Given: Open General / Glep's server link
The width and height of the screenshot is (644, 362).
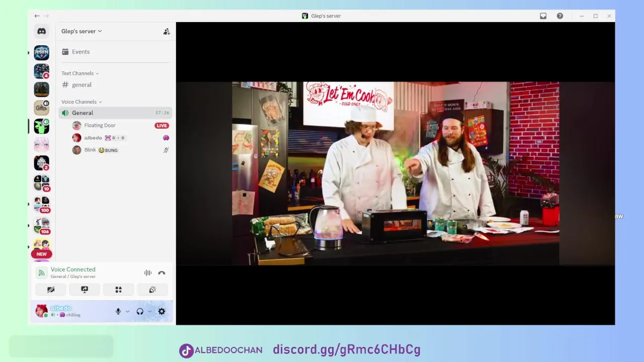Looking at the screenshot, I should coord(73,277).
